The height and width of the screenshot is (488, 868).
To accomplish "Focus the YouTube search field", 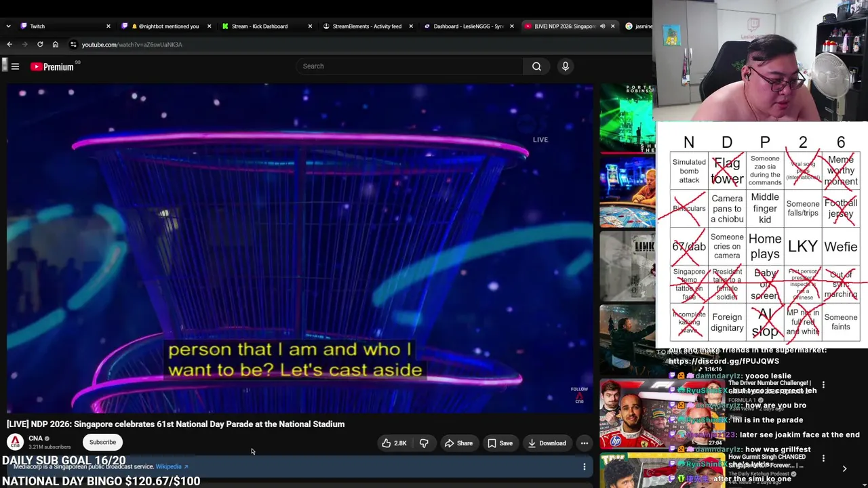I will 410,66.
